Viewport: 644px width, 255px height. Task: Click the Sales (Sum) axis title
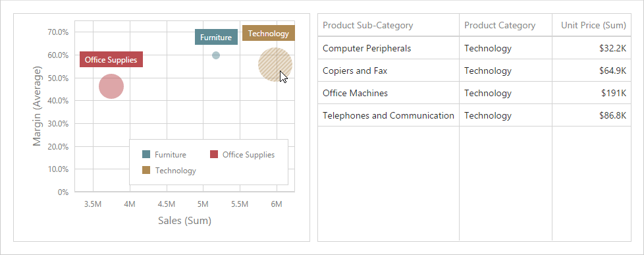click(x=185, y=221)
